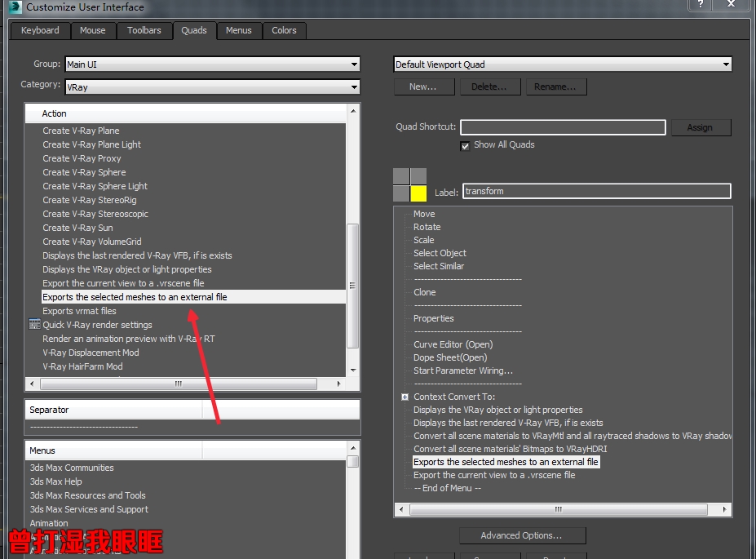Viewport: 756px width, 559px height.
Task: Select Export current view to .vrscene quad item
Action: click(495, 475)
